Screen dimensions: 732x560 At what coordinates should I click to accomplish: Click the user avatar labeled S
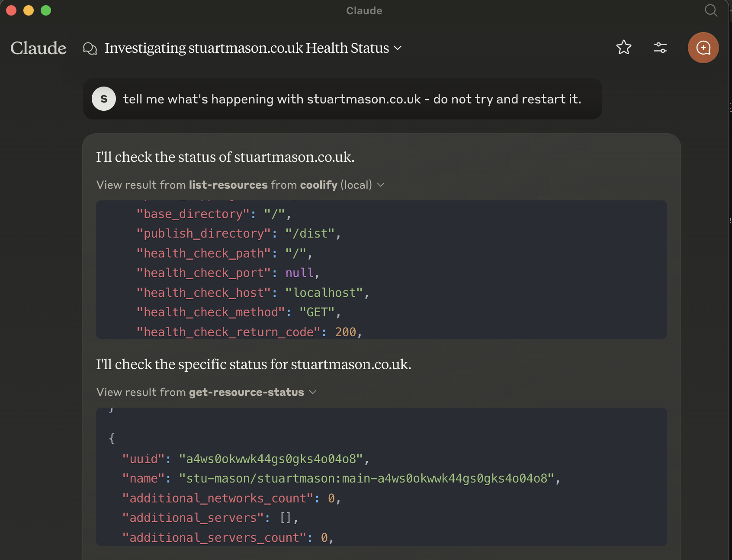pyautogui.click(x=104, y=99)
